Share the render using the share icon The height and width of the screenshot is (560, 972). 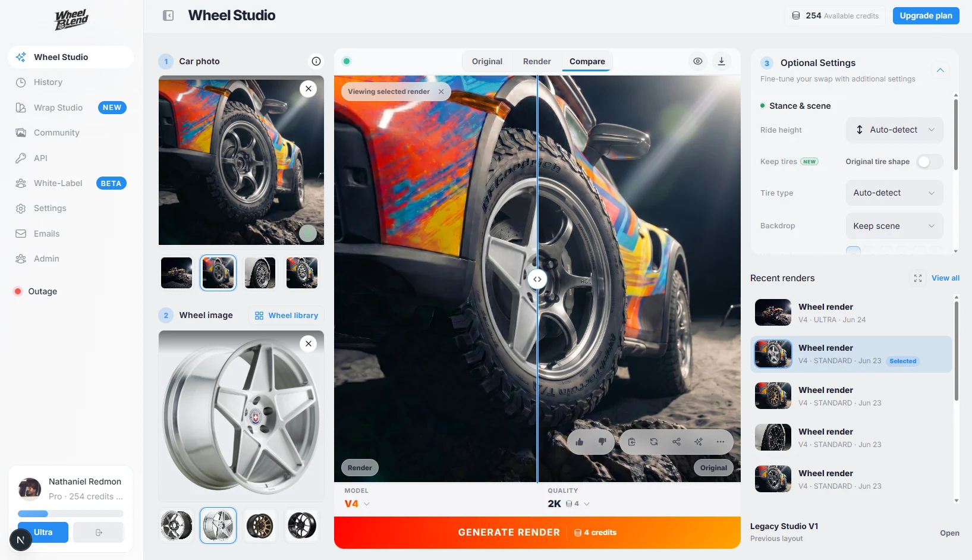(677, 442)
